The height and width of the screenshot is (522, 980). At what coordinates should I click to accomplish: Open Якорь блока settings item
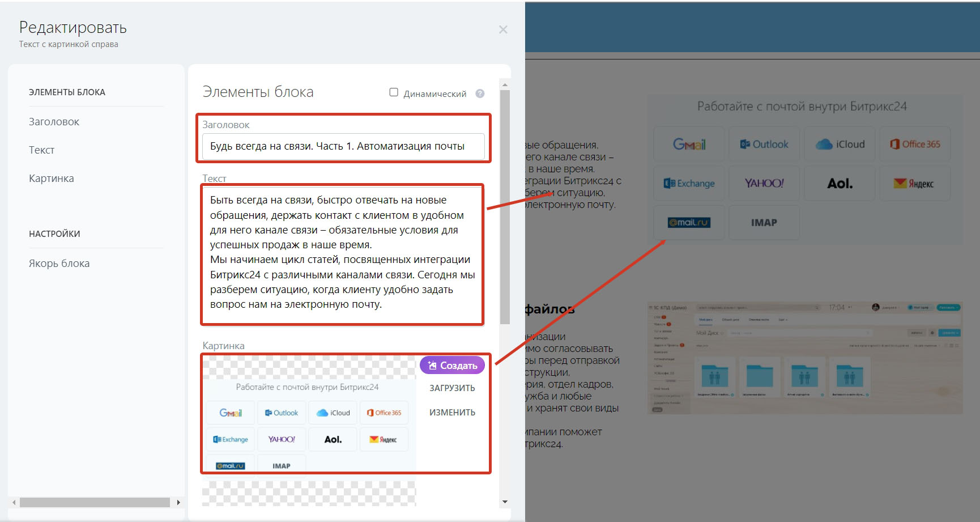pos(59,264)
